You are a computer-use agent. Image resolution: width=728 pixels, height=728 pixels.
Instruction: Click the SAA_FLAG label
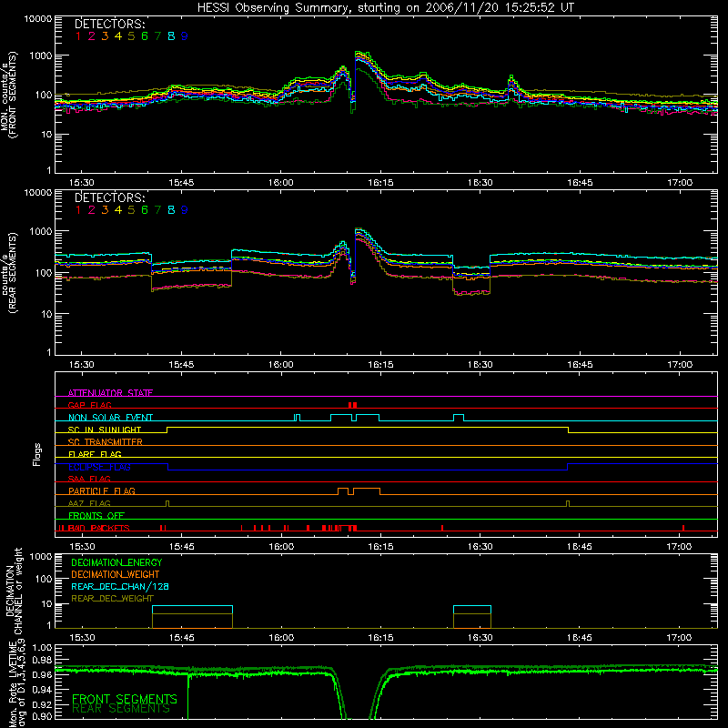pyautogui.click(x=89, y=479)
